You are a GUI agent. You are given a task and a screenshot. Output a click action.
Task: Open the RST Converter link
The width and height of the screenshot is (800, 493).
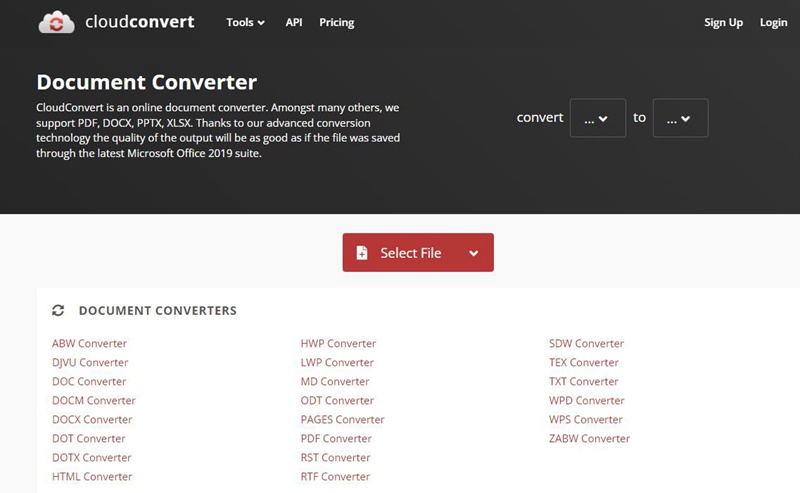(x=335, y=457)
